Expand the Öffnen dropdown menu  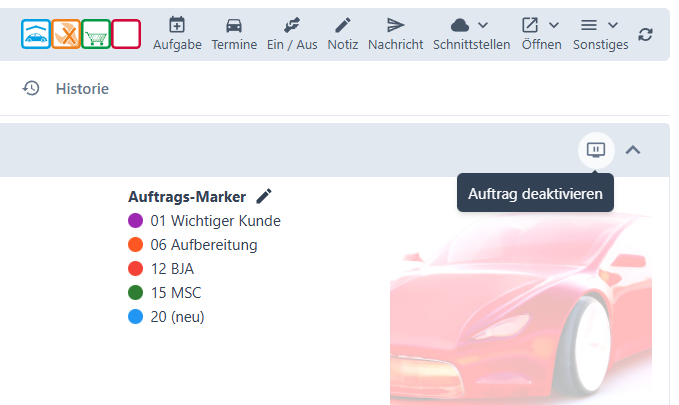coord(541,34)
